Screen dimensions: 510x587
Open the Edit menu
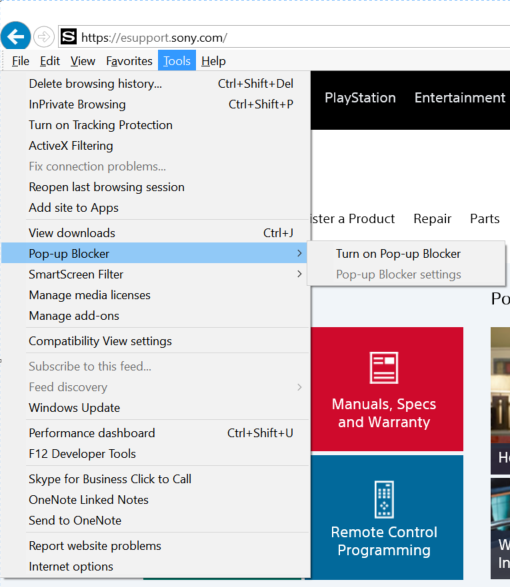(50, 61)
